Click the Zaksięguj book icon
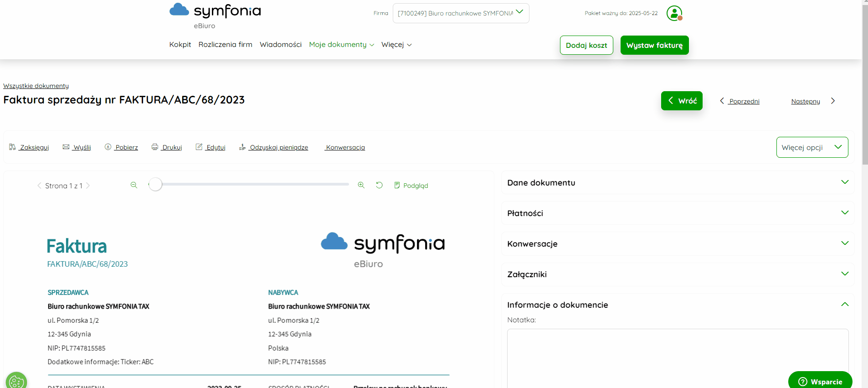This screenshot has height=388, width=868. pyautogui.click(x=12, y=147)
